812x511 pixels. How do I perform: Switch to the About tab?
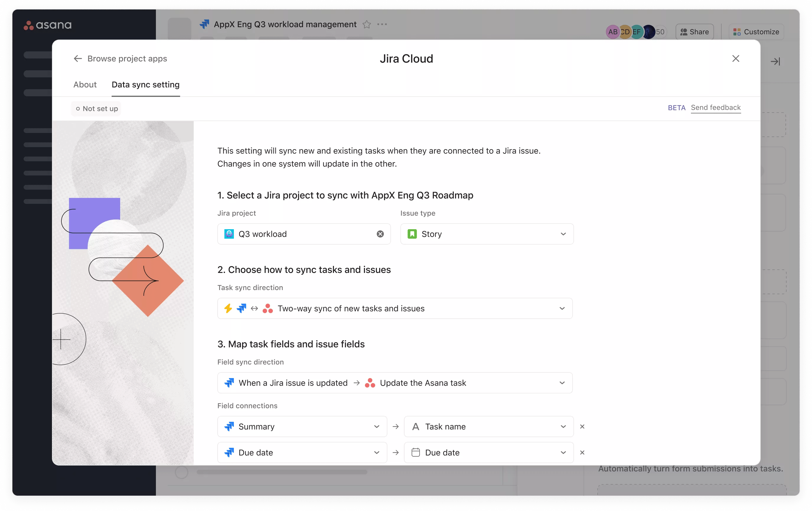coord(85,85)
